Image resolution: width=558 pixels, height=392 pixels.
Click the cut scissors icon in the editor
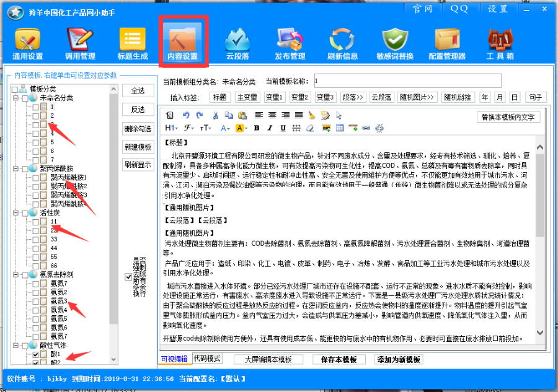tap(216, 115)
